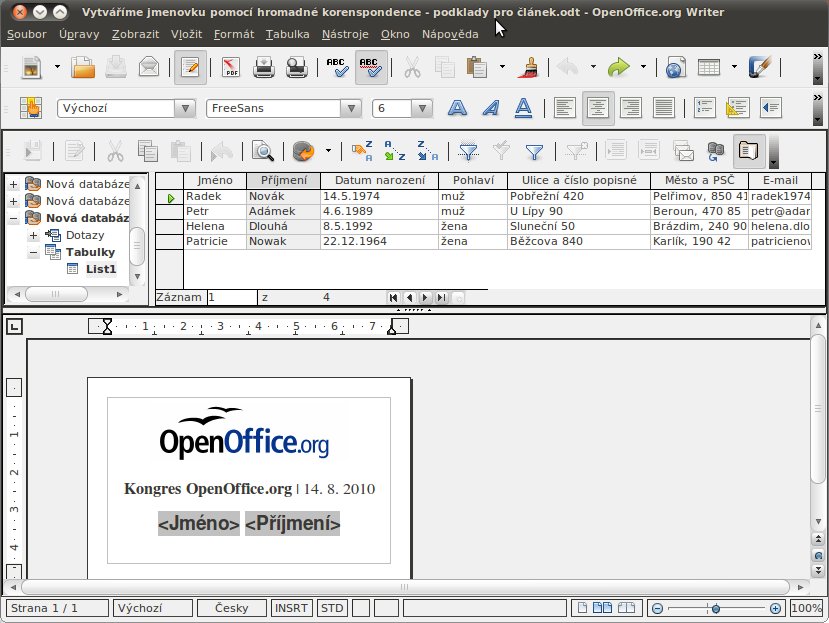
Task: Run the spelling and grammar check
Action: pyautogui.click(x=337, y=68)
